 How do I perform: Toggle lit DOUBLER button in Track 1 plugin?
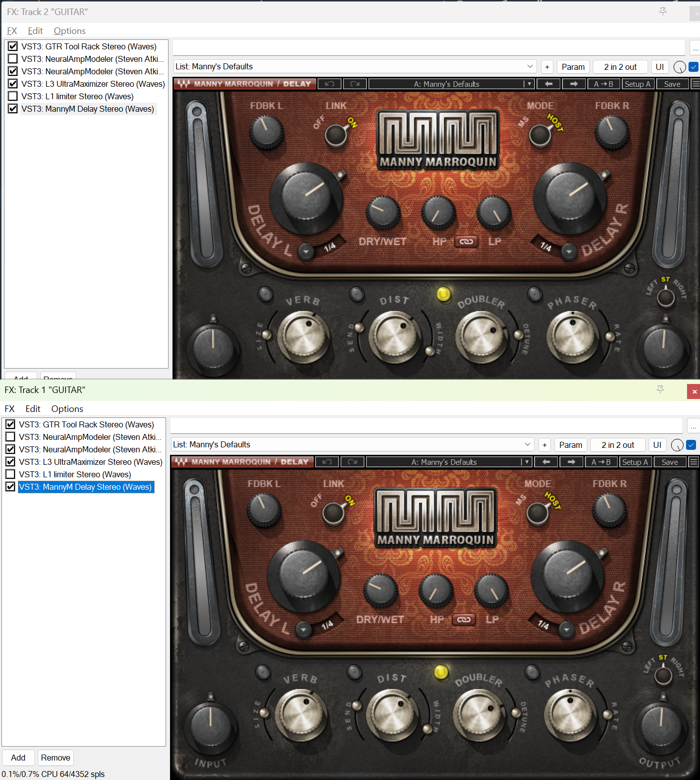[441, 672]
